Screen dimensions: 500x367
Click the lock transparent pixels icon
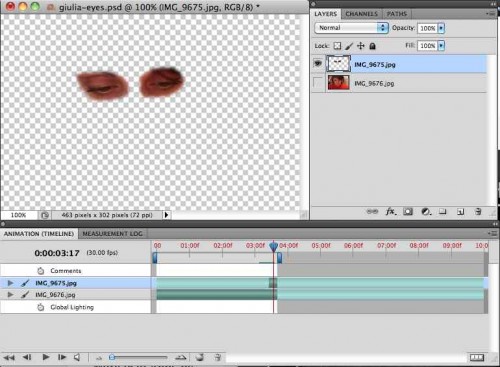click(337, 46)
